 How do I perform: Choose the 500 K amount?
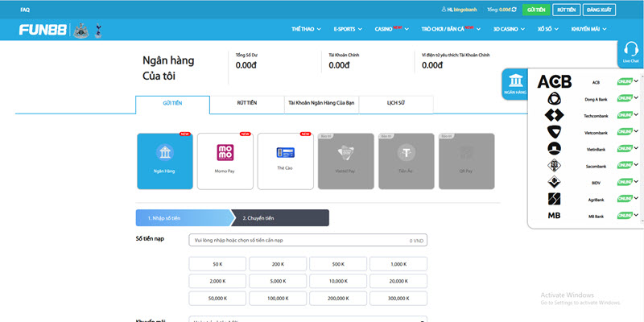338,264
